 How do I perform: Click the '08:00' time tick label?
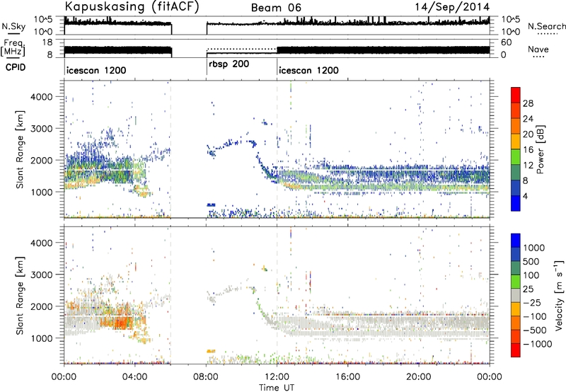[206, 377]
